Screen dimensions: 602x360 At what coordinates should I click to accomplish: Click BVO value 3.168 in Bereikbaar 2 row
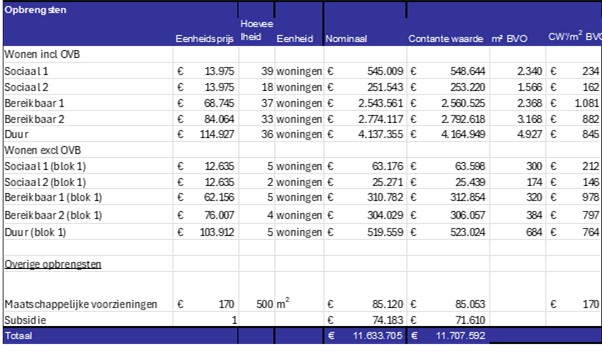[529, 119]
